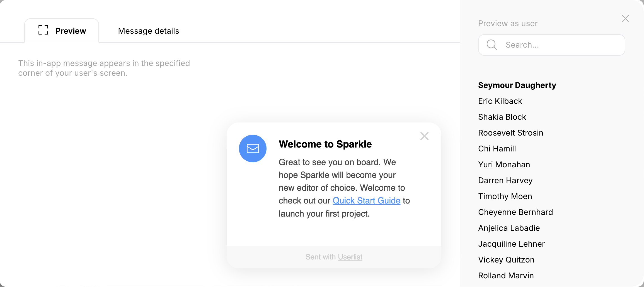Preview as Shakia Block
Viewport: 644px width, 287px height.
pos(502,117)
